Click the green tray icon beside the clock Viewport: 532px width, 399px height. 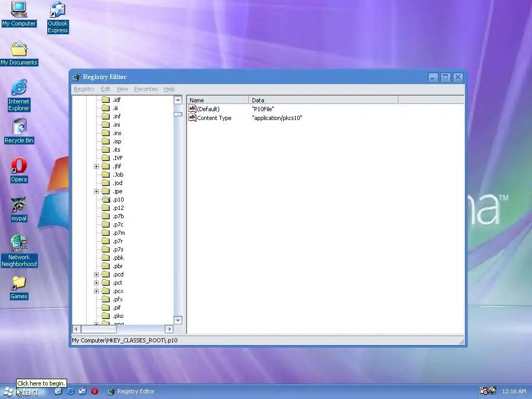[x=493, y=391]
